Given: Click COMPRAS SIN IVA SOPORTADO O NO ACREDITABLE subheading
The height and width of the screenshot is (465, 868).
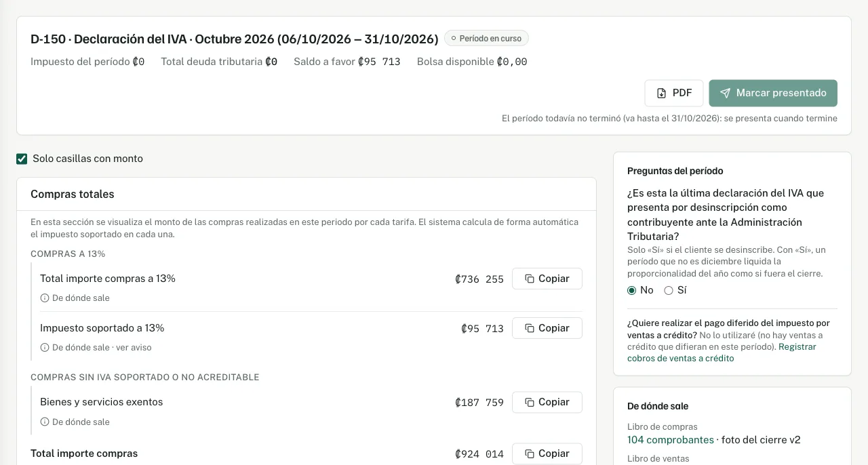Looking at the screenshot, I should (x=145, y=377).
